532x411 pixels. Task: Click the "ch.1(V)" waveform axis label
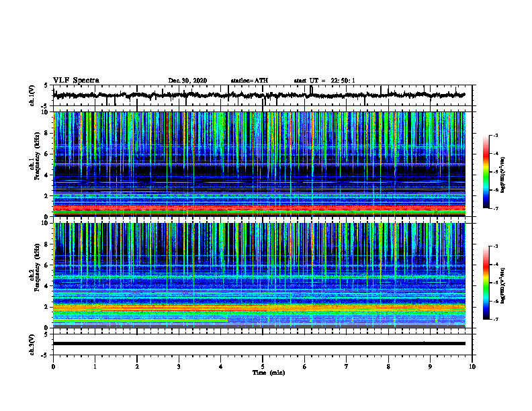(32, 95)
